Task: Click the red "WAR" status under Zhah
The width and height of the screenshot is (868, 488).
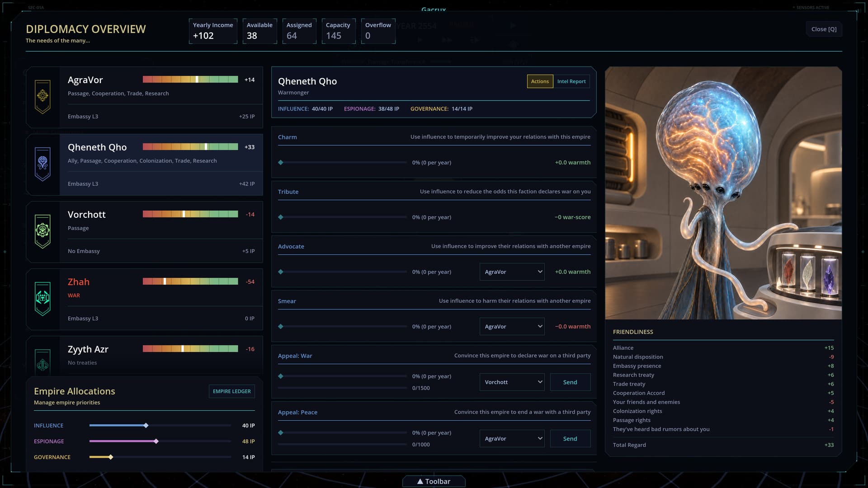Action: click(74, 296)
